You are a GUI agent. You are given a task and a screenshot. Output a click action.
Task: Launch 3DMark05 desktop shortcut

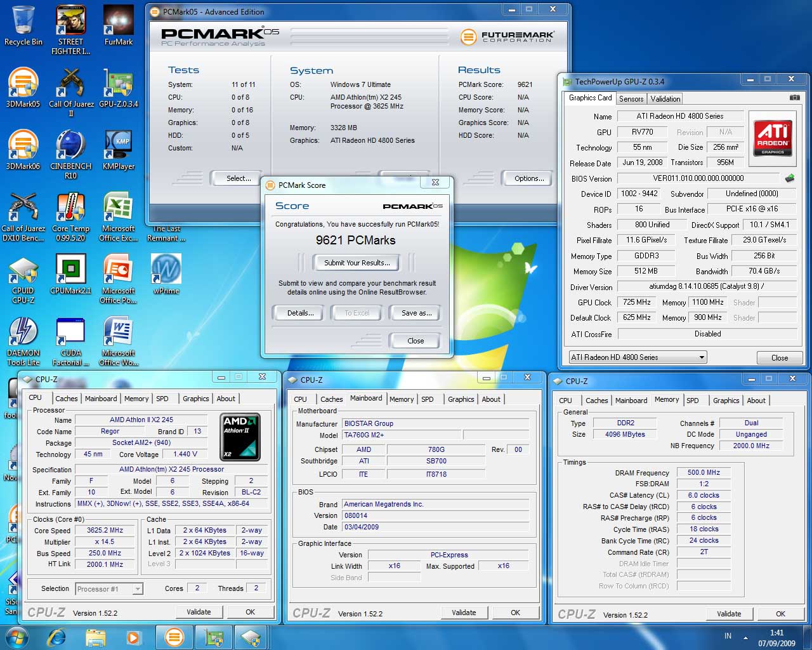(x=23, y=88)
